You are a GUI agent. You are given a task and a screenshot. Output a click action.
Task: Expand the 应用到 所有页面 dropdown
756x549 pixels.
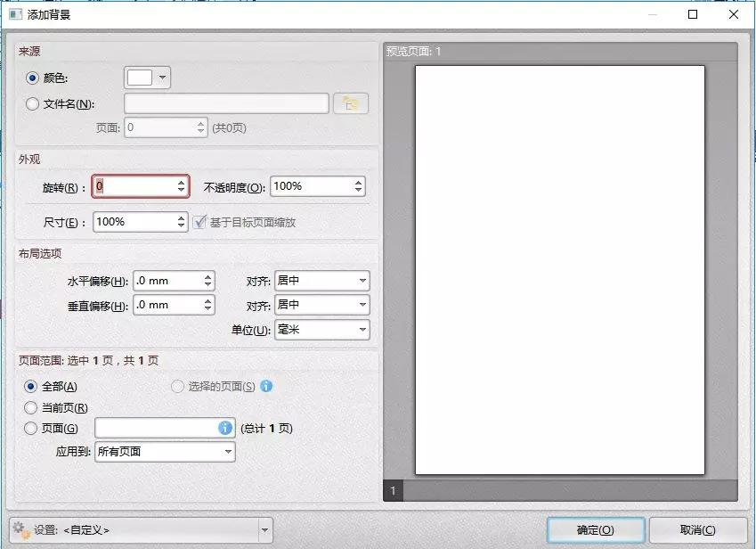165,452
